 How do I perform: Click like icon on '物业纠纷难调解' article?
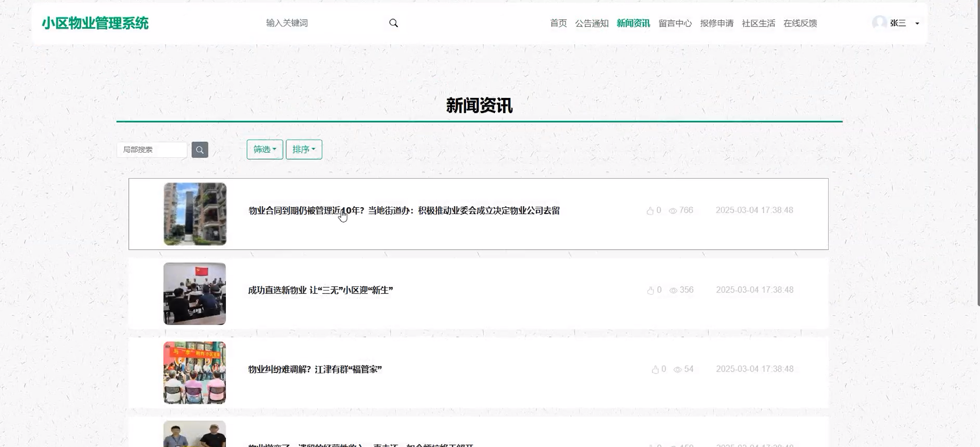point(655,369)
